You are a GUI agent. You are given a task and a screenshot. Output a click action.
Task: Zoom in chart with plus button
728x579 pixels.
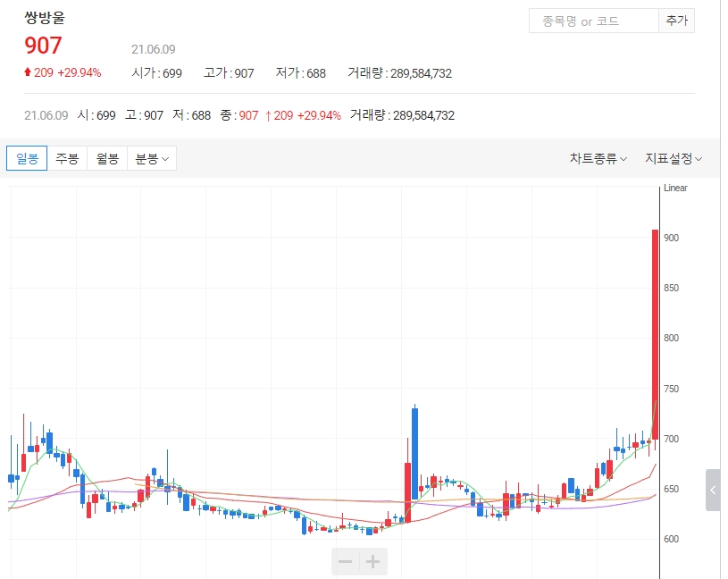[x=372, y=562]
